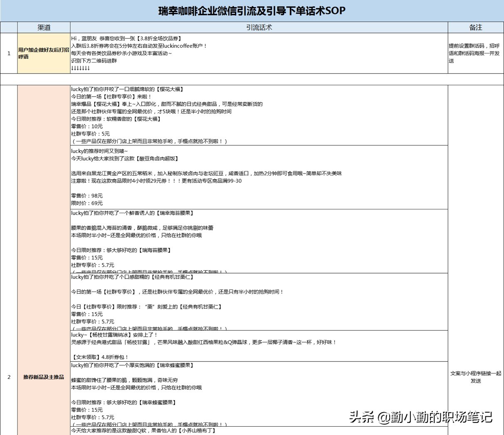Viewport: 504px width, 435px height.
Task: Select row number 2 cell
Action: 8,377
